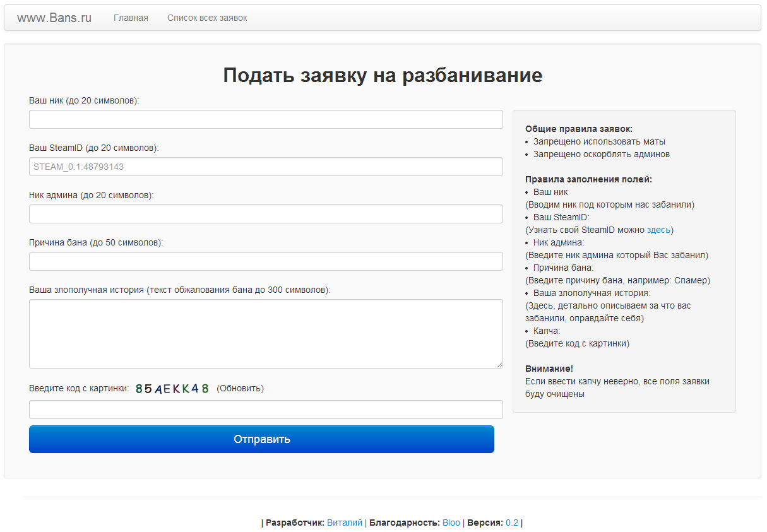Focus the Ваш ник input field
767x532 pixels.
click(x=266, y=119)
